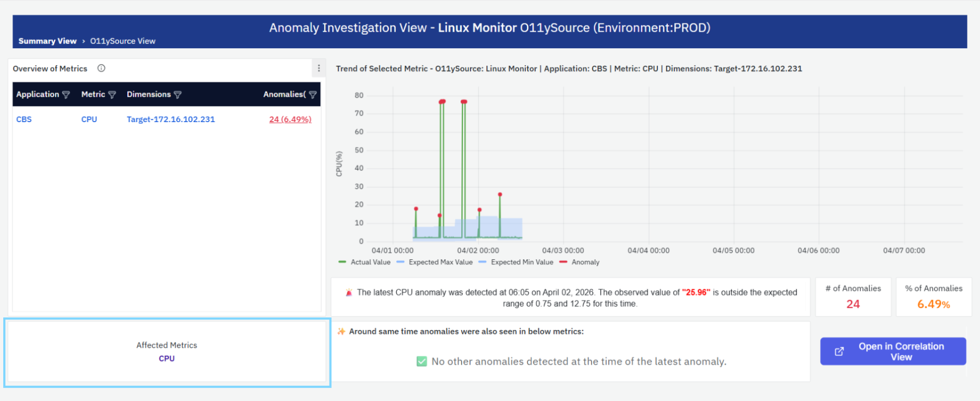The image size is (980, 401).
Task: Go back to Summary View breadcrumb
Action: pos(48,41)
